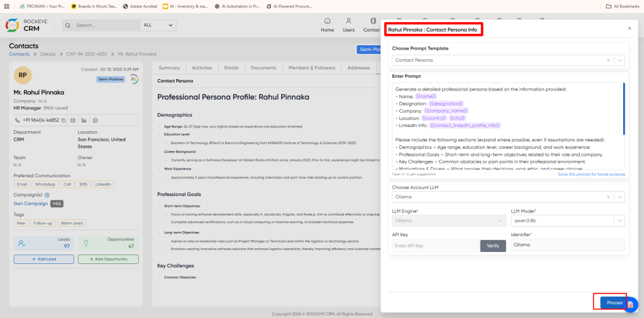644x318 pixels.
Task: Click the Semi-Positive button near the dialog
Action: (x=369, y=49)
